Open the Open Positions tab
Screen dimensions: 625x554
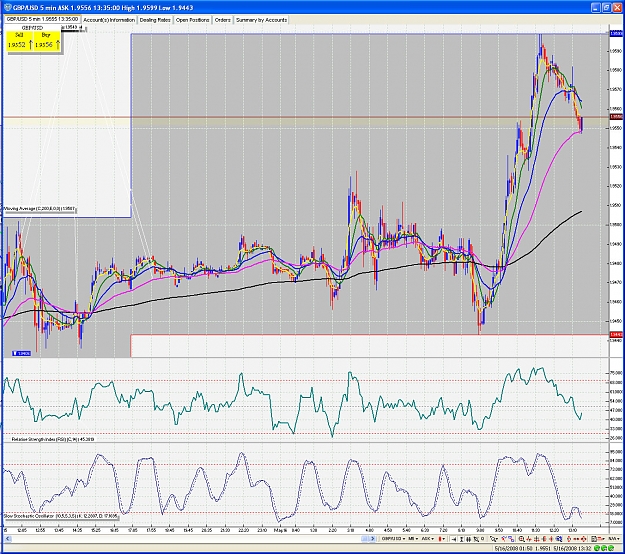pos(193,20)
